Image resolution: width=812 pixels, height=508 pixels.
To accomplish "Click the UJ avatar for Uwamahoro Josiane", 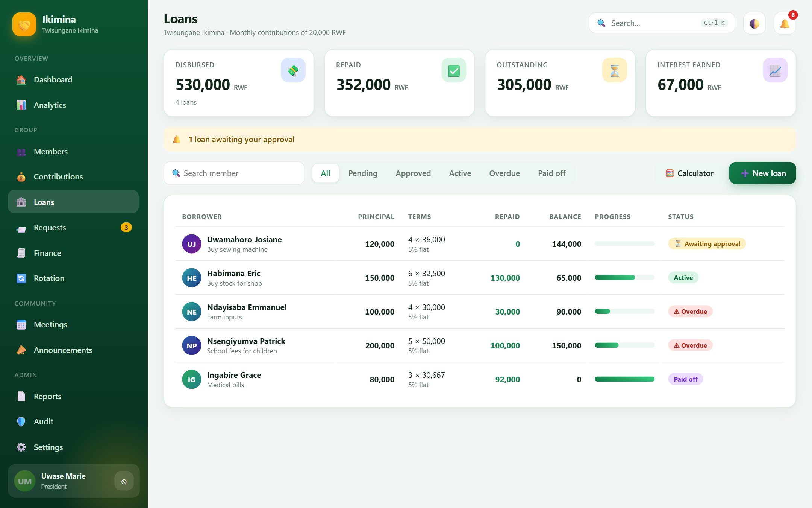I will (192, 244).
